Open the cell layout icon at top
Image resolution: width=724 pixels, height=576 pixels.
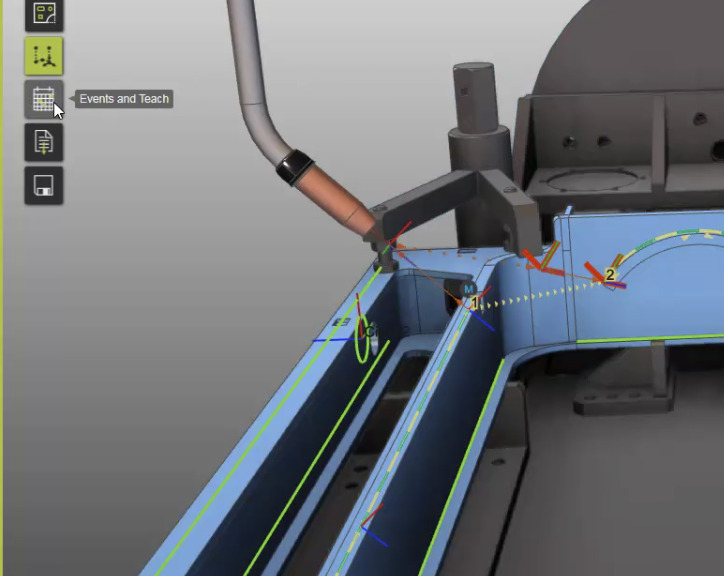(x=43, y=14)
